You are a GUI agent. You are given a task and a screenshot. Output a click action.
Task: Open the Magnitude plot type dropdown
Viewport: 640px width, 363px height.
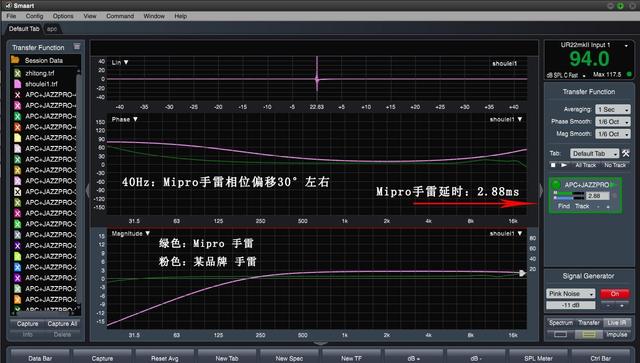(131, 234)
